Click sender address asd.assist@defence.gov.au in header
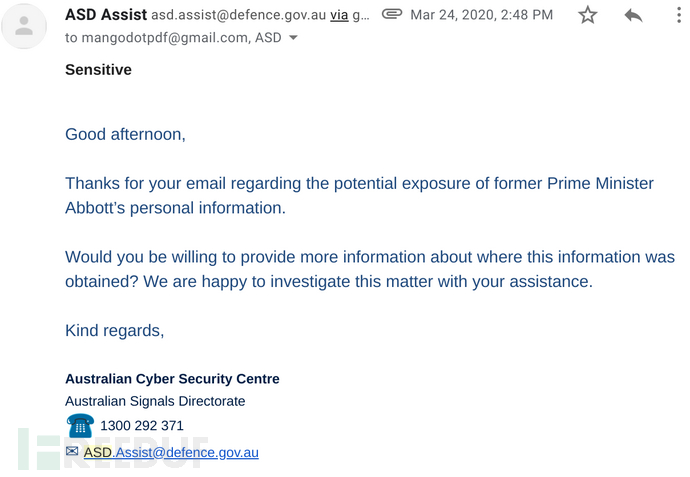Screen dimensions: 690x477 point(238,15)
